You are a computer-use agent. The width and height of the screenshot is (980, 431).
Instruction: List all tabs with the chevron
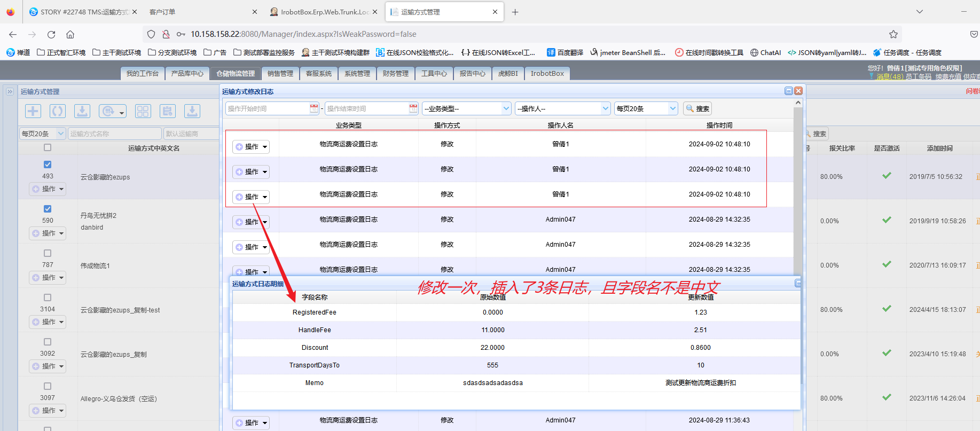[919, 12]
